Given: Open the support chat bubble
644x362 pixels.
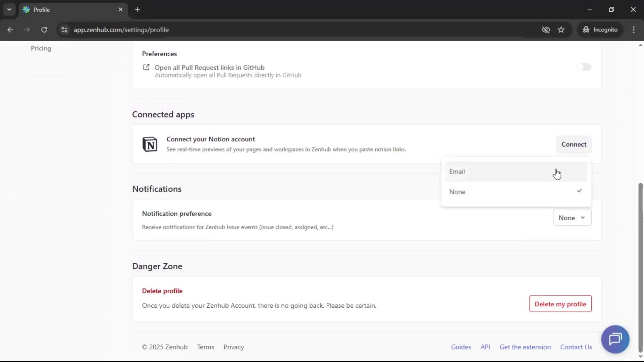Looking at the screenshot, I should click(x=615, y=339).
